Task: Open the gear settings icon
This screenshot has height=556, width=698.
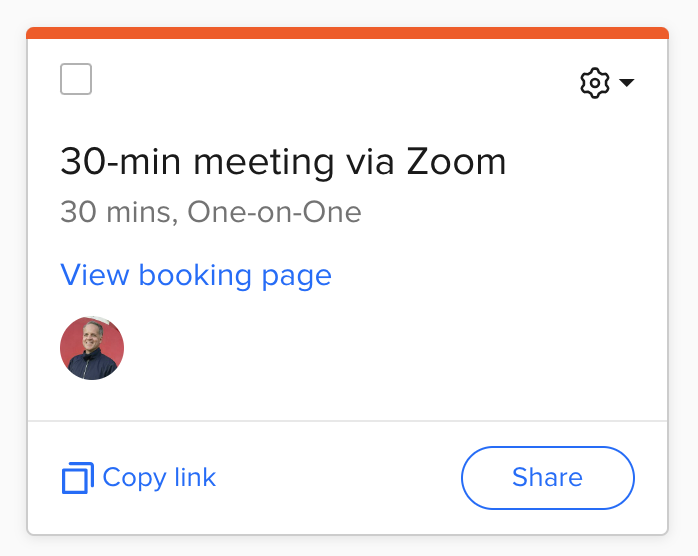Action: [594, 83]
